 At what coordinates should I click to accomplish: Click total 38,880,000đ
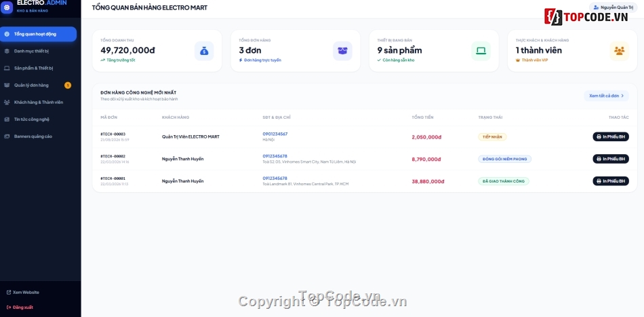pyautogui.click(x=428, y=181)
